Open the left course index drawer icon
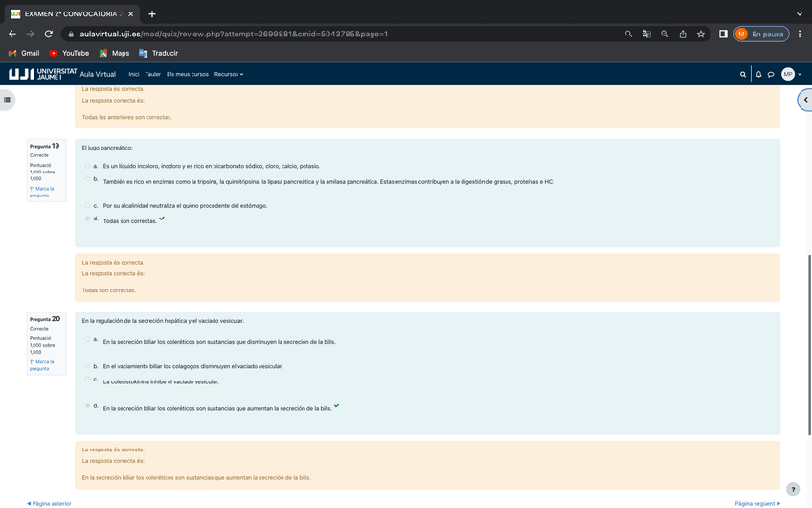Viewport: 812px width, 508px height. [7, 99]
